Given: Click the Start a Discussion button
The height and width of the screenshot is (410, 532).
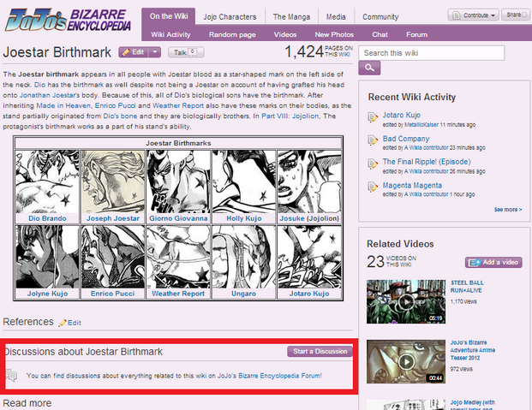Looking at the screenshot, I should coord(320,351).
